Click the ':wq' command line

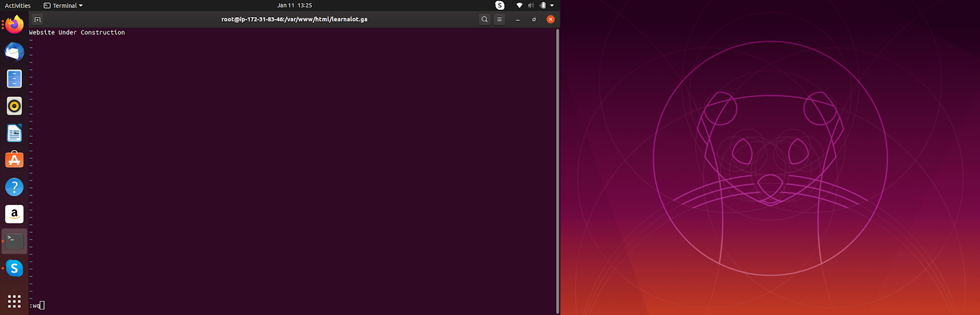click(x=37, y=305)
